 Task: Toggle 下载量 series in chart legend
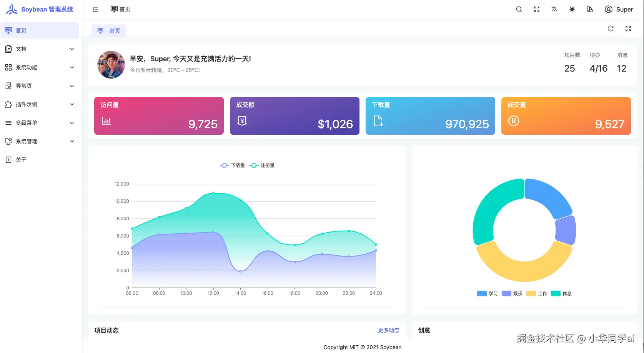point(232,166)
